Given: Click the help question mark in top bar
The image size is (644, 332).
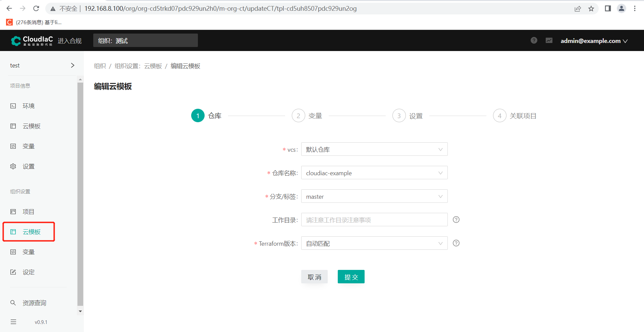Looking at the screenshot, I should coord(534,40).
